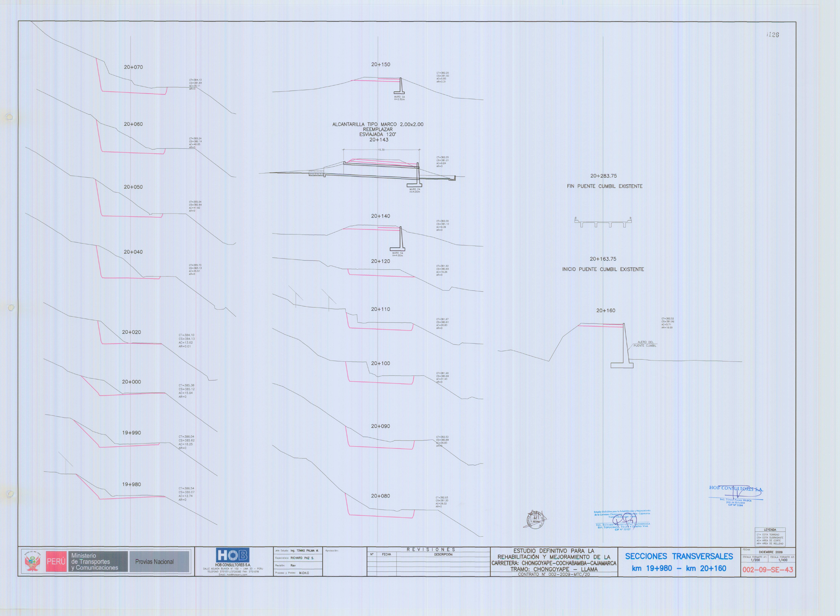Click the name "Ing. TOMAS PALMA M."
This screenshot has width=840, height=616.
pos(305,551)
